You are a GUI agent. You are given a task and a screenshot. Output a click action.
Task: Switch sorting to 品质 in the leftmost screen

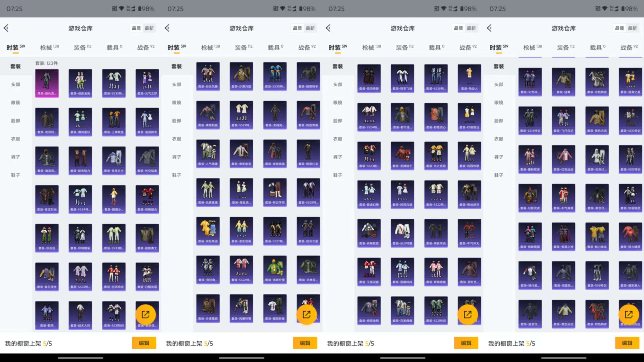pyautogui.click(x=136, y=28)
